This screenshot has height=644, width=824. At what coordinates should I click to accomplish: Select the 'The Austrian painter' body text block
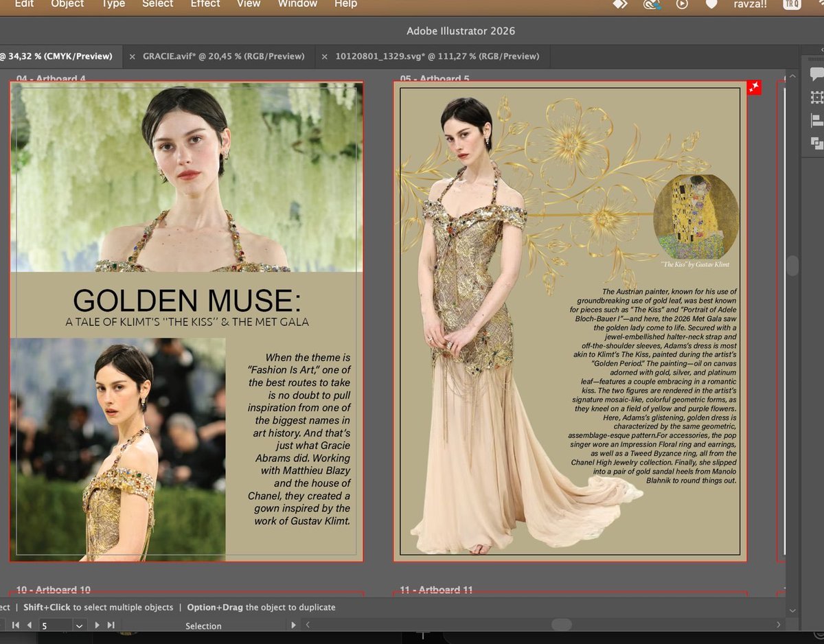(652, 386)
